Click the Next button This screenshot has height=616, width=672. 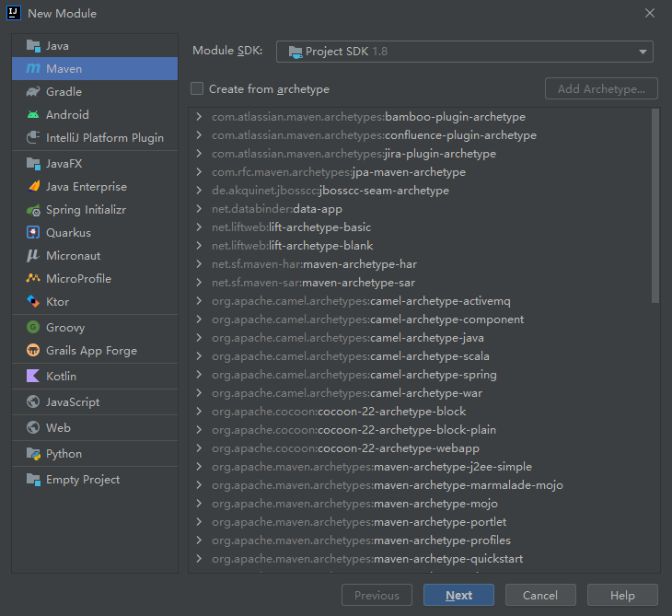pos(458,595)
